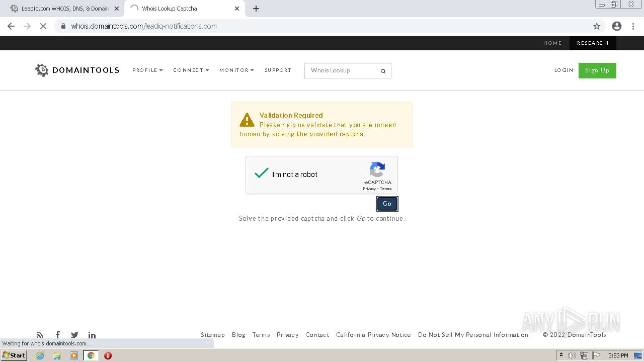
Task: Click the Chrome taskbar icon
Action: pyautogui.click(x=91, y=355)
